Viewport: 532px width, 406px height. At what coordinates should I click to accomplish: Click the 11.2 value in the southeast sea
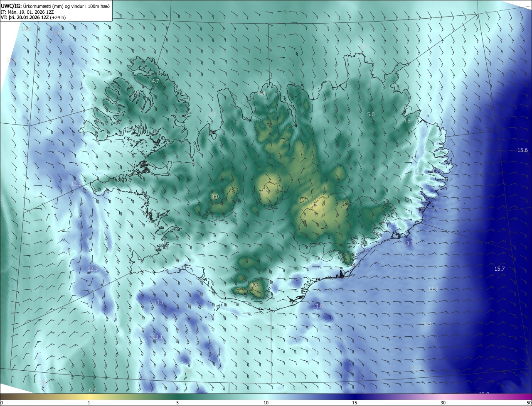pyautogui.click(x=416, y=368)
